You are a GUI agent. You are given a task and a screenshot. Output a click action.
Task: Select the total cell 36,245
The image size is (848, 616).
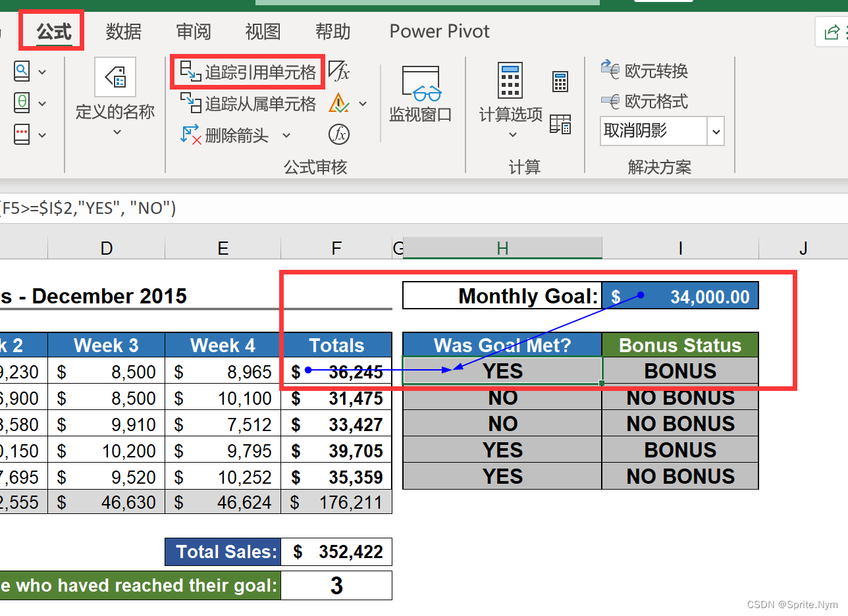[336, 372]
